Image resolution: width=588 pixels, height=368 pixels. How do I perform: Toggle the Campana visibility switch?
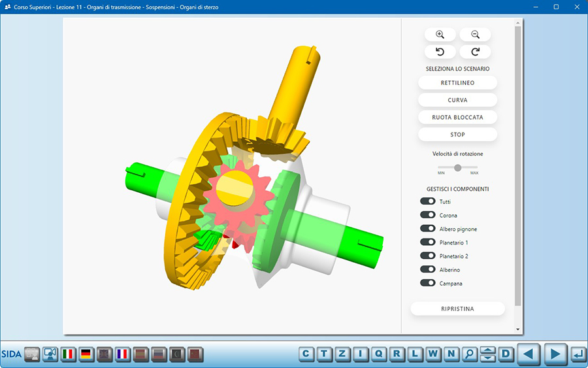(428, 283)
